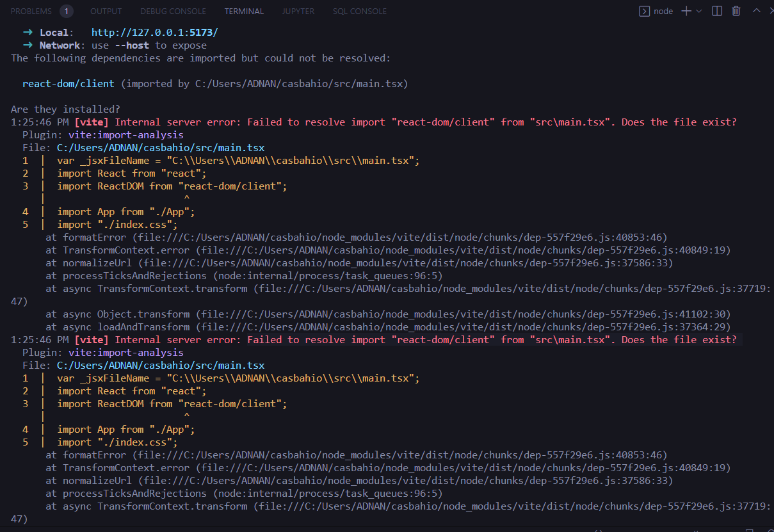This screenshot has width=774, height=532.
Task: Click 'The following dependencies are imported' message
Action: click(201, 58)
